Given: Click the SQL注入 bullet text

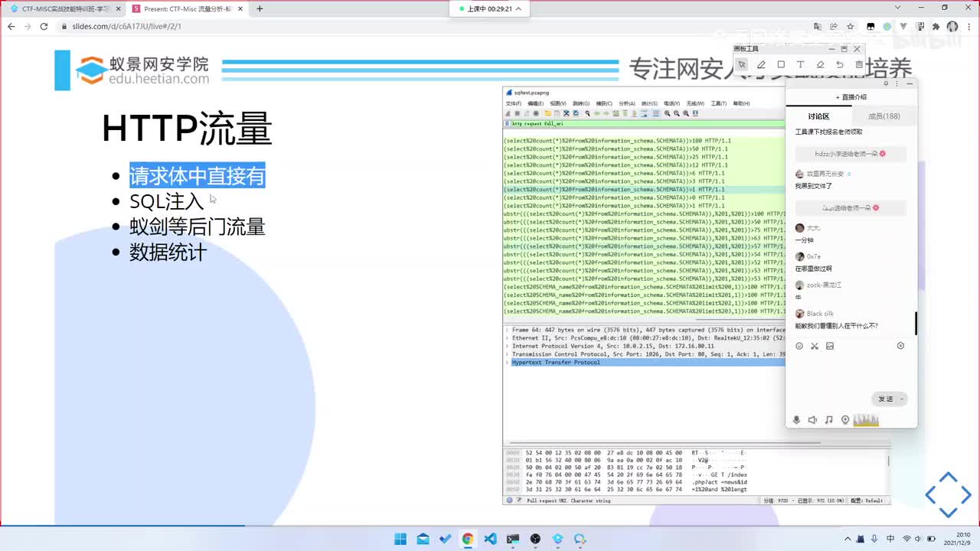Looking at the screenshot, I should (166, 202).
